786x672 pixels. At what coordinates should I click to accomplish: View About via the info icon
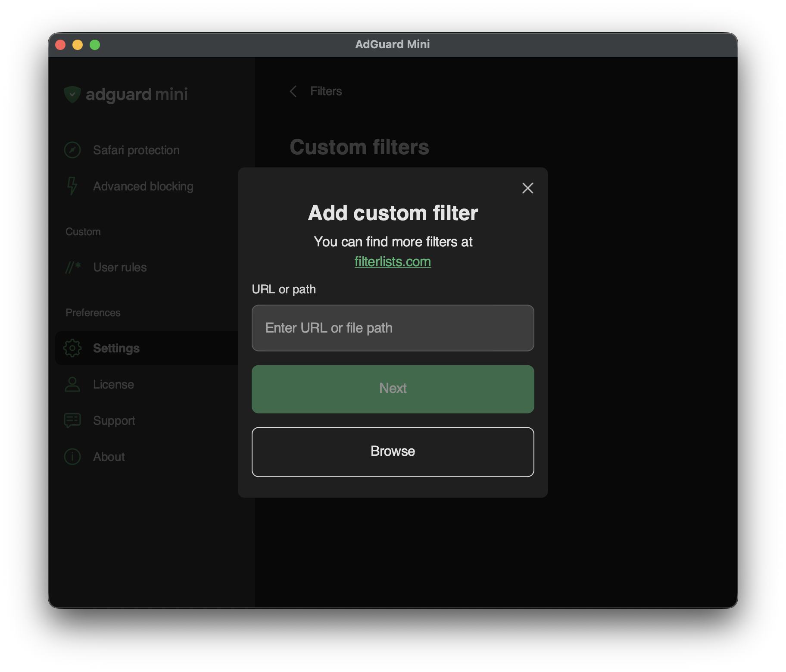click(x=72, y=457)
